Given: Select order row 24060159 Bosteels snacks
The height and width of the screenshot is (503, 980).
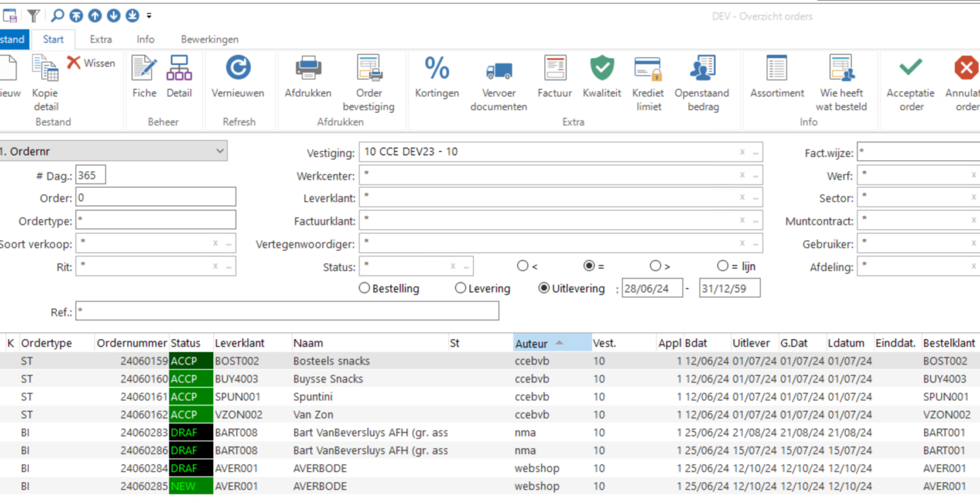Looking at the screenshot, I should tap(490, 361).
